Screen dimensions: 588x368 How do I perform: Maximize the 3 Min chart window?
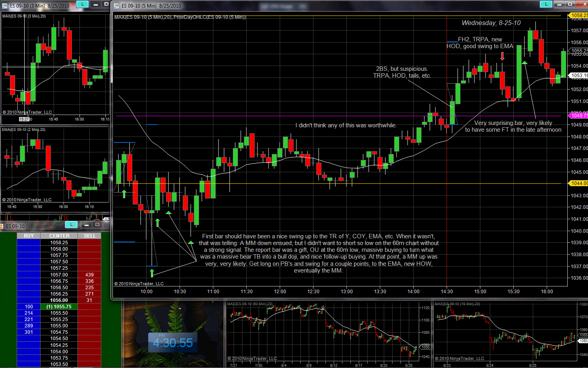tap(106, 4)
